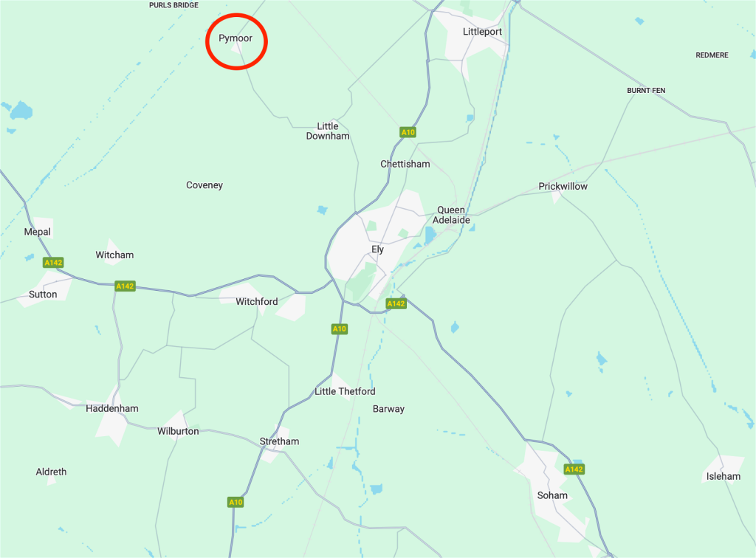
Task: Select the Little Thetford label
Action: pyautogui.click(x=345, y=391)
